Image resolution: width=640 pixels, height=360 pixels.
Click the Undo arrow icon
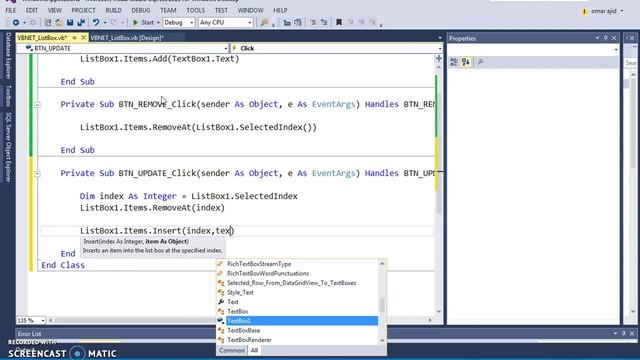(x=96, y=22)
